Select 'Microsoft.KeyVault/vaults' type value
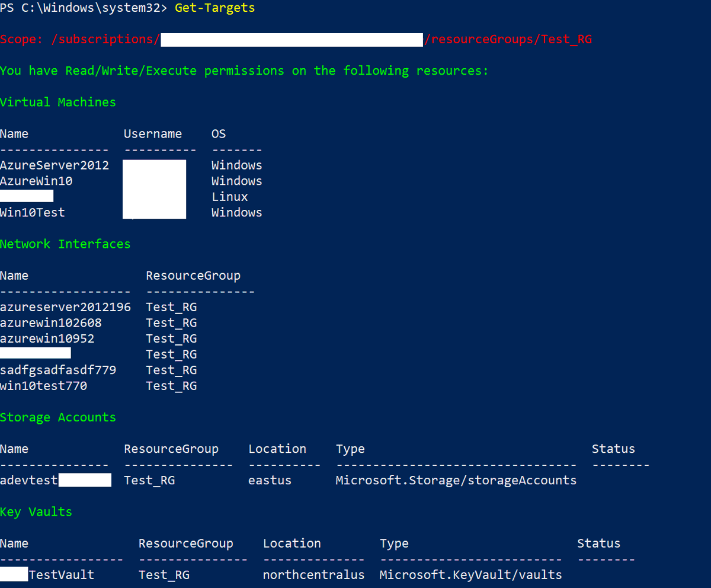 point(470,575)
